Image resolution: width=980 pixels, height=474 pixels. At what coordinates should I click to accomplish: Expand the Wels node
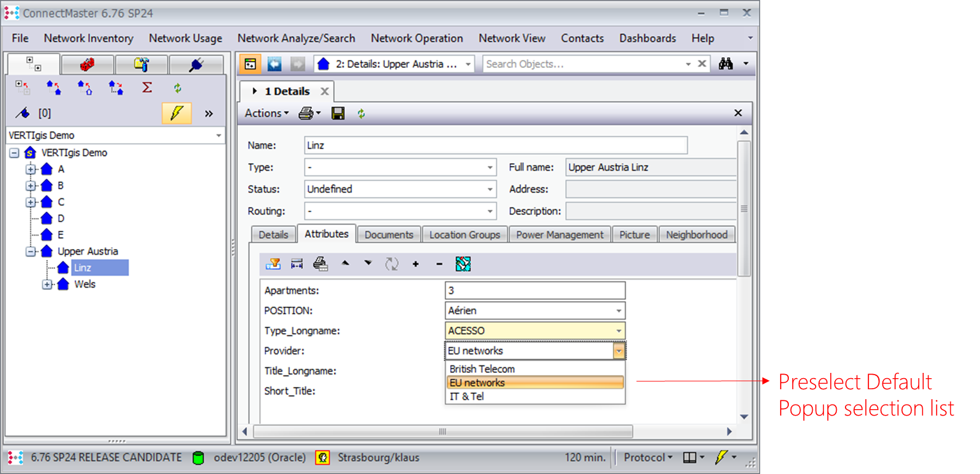[x=47, y=285]
